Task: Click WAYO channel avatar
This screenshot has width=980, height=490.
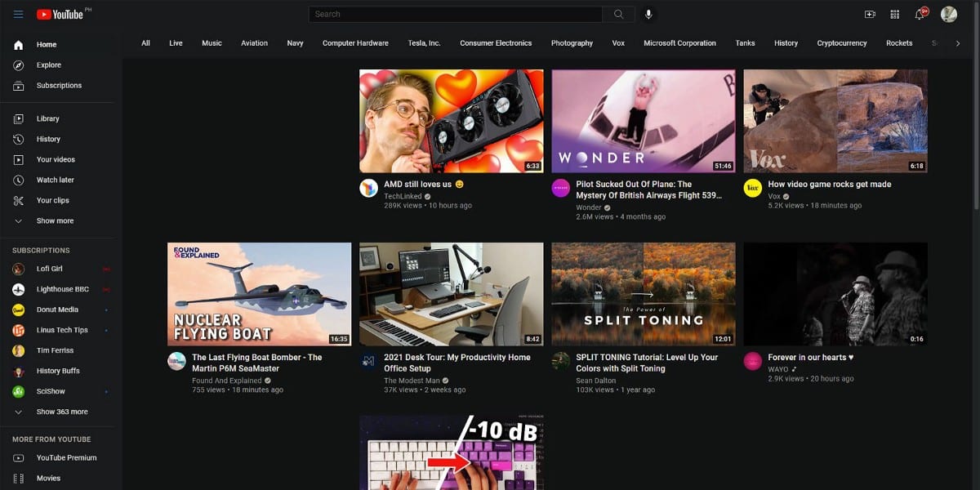Action: (x=753, y=361)
